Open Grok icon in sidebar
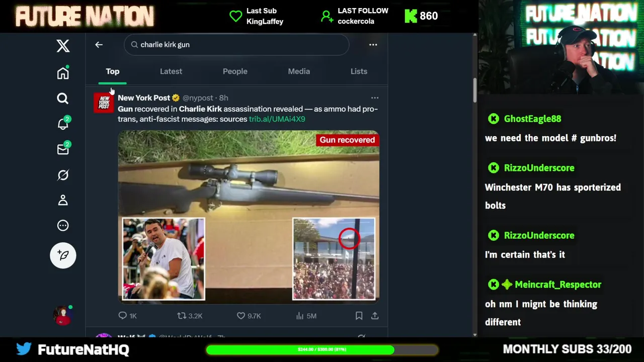Viewport: 644px width, 362px height. [x=63, y=175]
